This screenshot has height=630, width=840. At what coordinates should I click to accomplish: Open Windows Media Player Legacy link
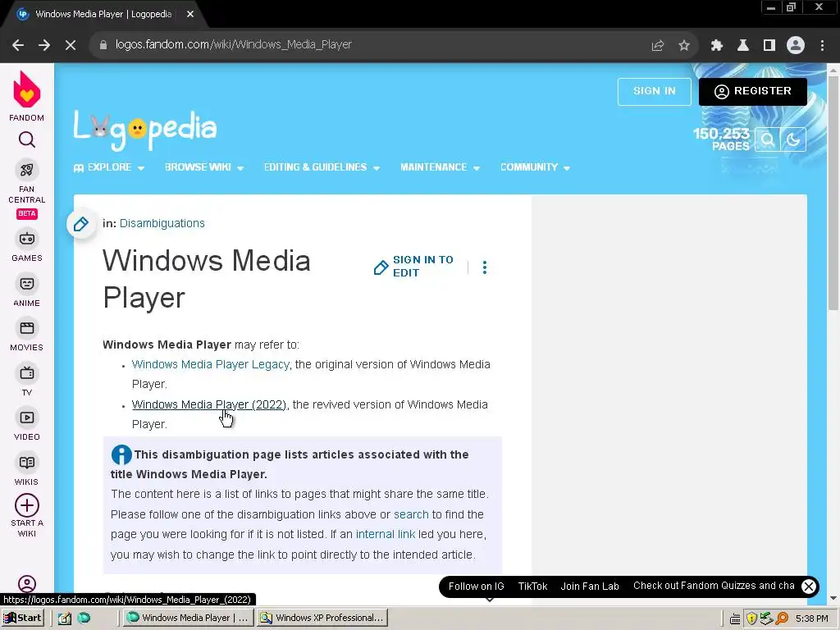pos(211,365)
